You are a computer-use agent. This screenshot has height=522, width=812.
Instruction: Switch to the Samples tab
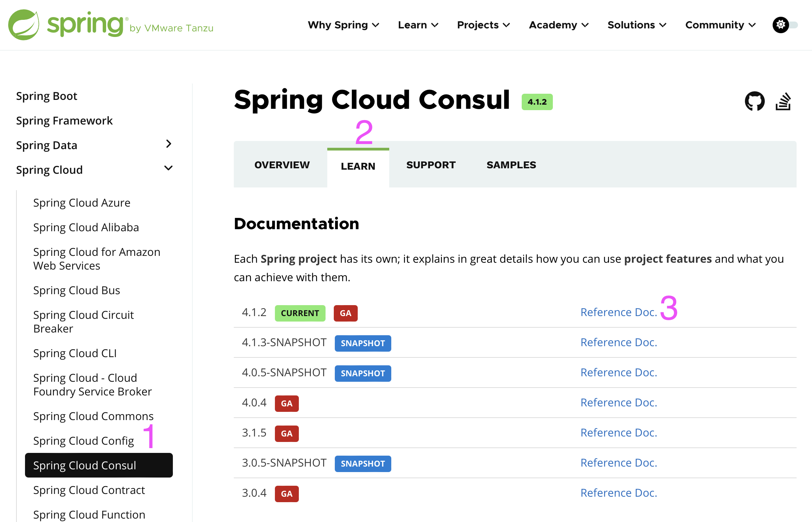tap(511, 165)
